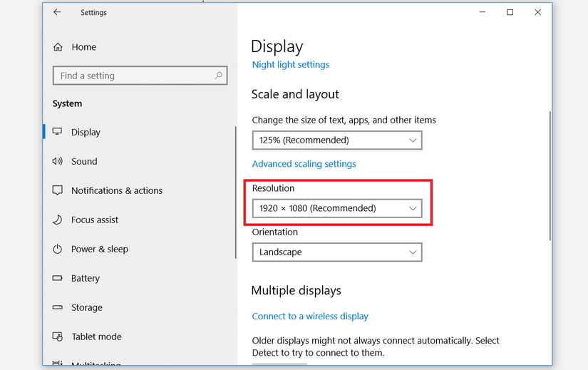The image size is (588, 370).
Task: Click the Multiple displays heading
Action: pos(296,290)
